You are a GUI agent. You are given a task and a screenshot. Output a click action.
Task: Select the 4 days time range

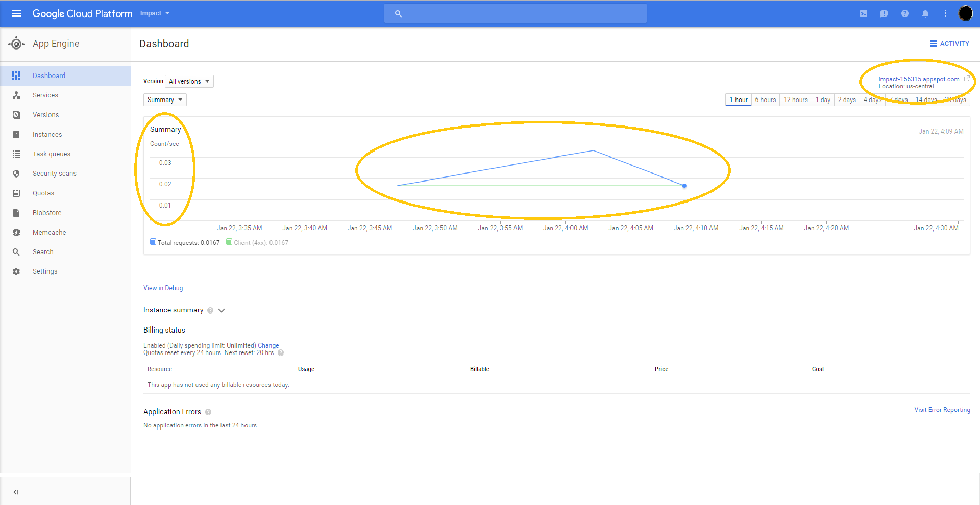point(872,100)
